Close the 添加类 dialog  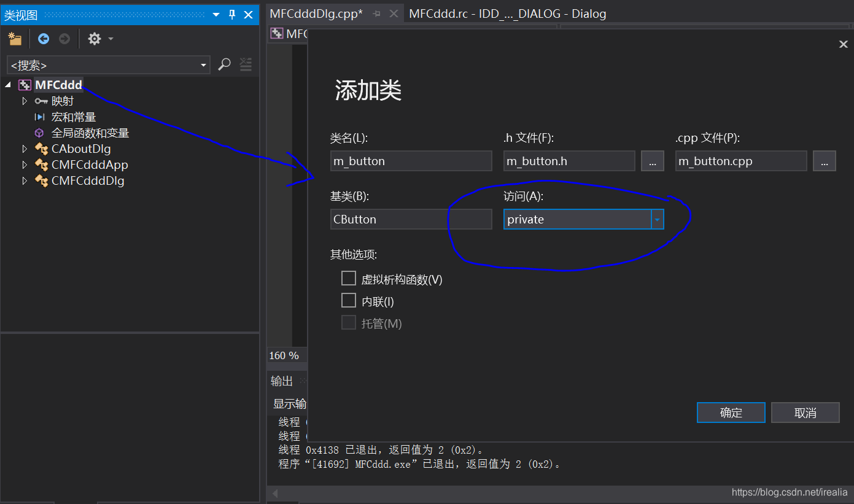pyautogui.click(x=843, y=44)
